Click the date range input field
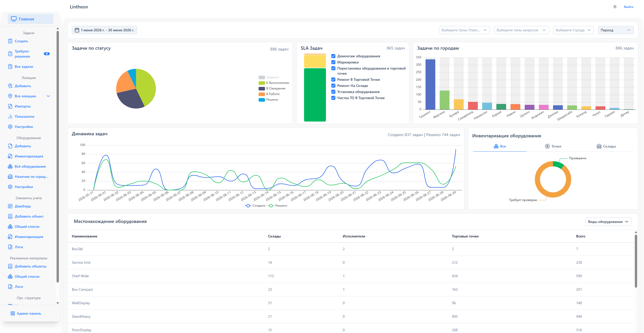644x333 pixels. 104,30
